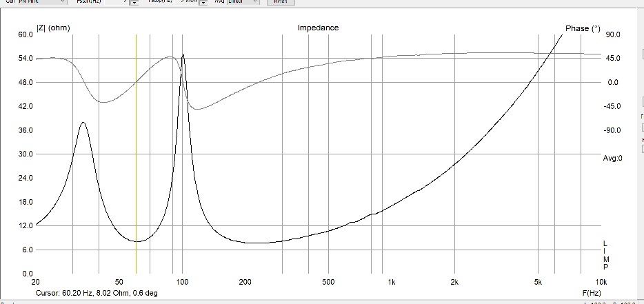Screen dimensions: 644x304
Task: Click the '10k' frequency axis tick label
Action: [x=601, y=282]
